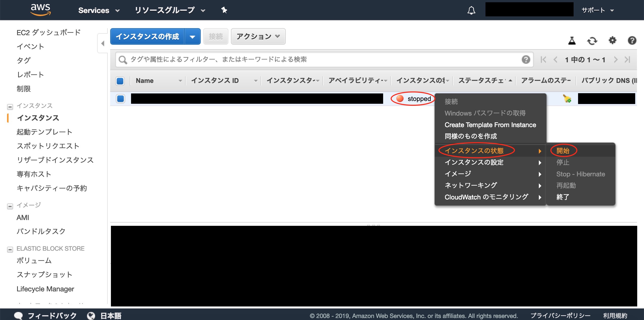Click the フィードバック footer button

pos(52,315)
